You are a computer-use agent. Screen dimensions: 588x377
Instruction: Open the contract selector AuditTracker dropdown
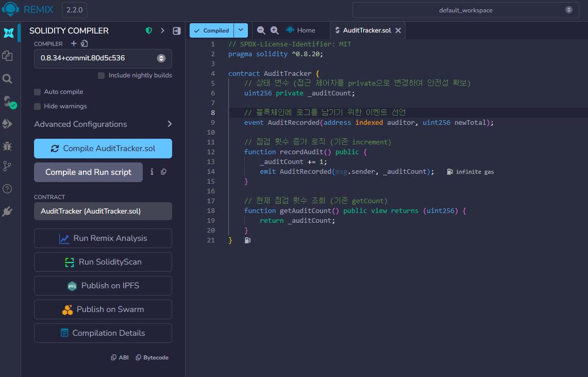click(x=103, y=211)
